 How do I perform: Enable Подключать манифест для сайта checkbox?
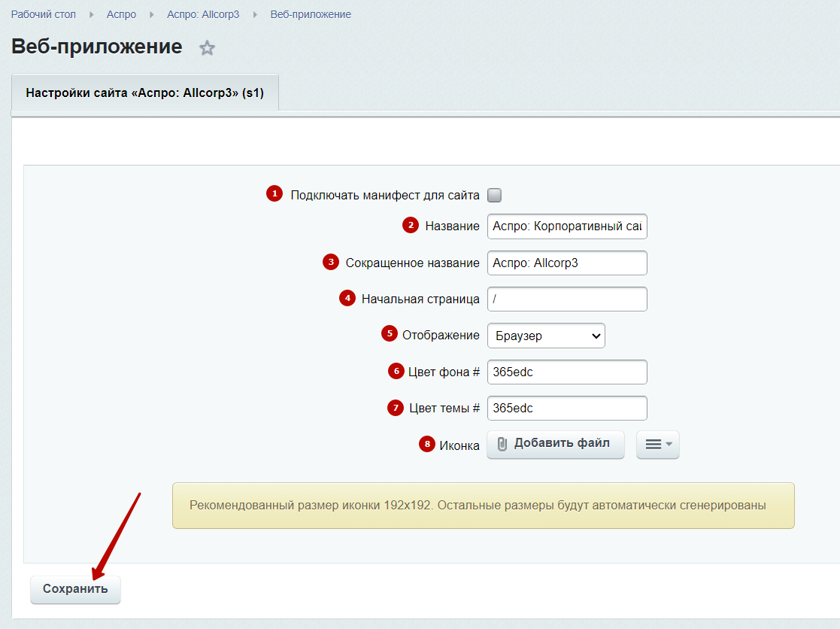[x=495, y=195]
